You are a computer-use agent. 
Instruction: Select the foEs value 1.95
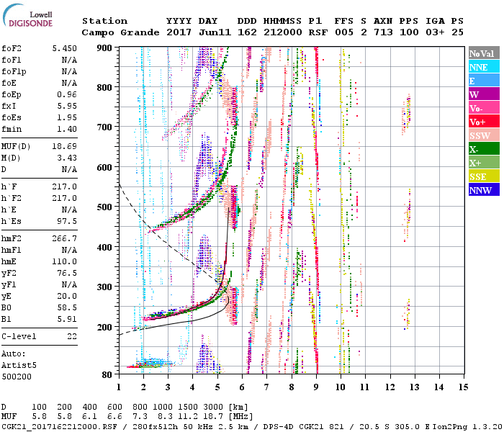click(x=67, y=118)
